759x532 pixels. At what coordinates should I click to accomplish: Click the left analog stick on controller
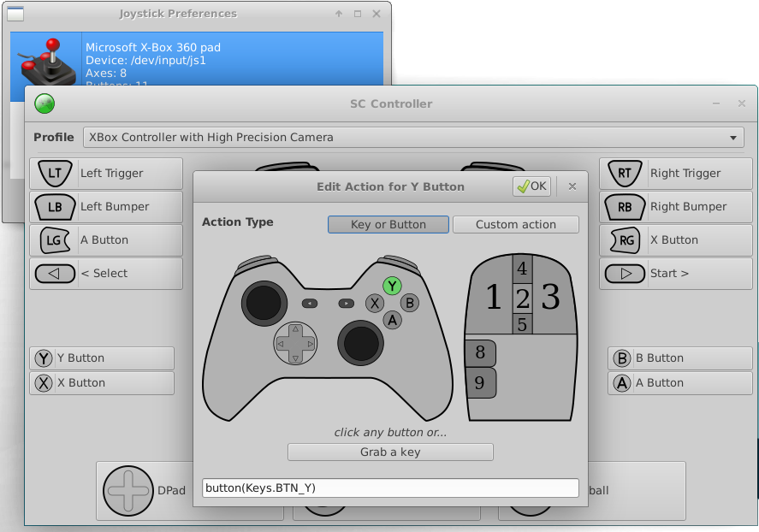pyautogui.click(x=264, y=302)
